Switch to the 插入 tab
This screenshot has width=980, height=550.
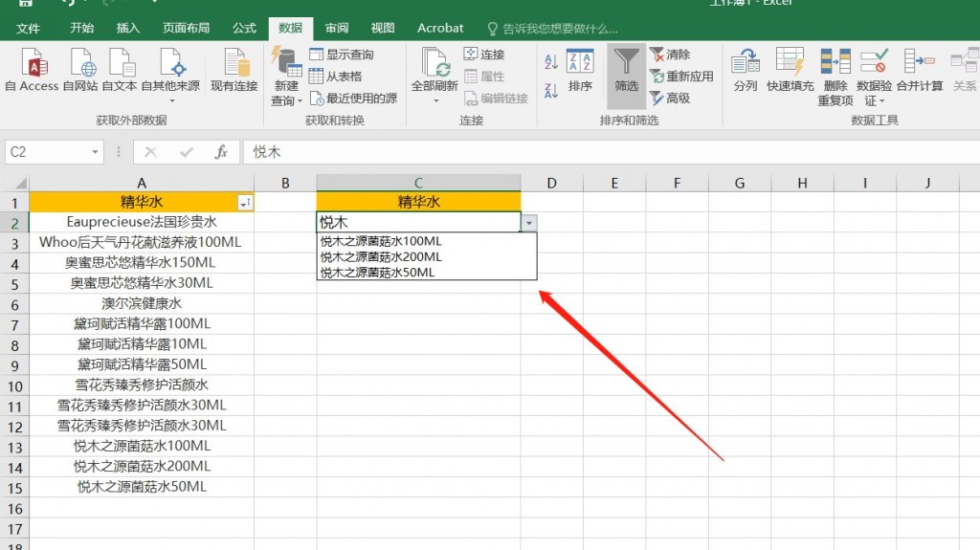tap(127, 28)
